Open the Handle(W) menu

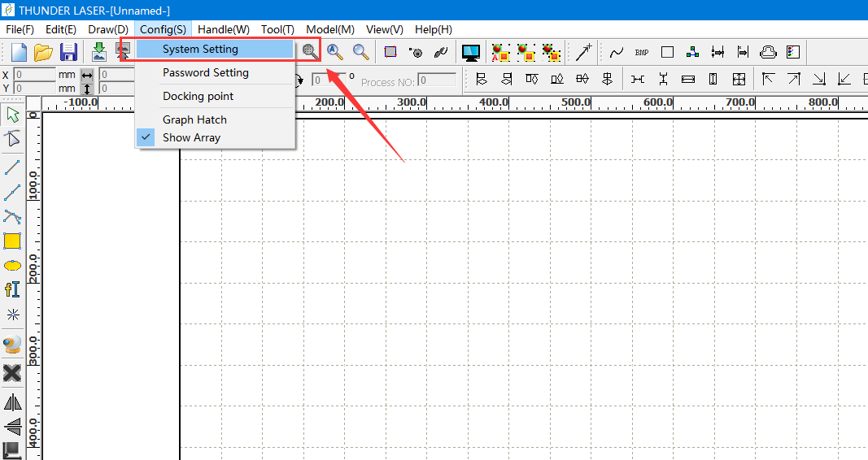coord(224,29)
